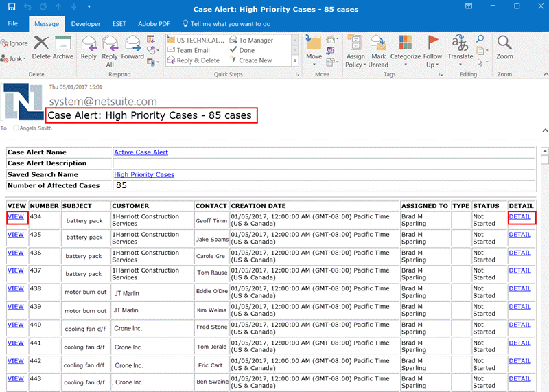The height and width of the screenshot is (392, 549).
Task: Run the Reply & Delete quick step
Action: [x=194, y=60]
